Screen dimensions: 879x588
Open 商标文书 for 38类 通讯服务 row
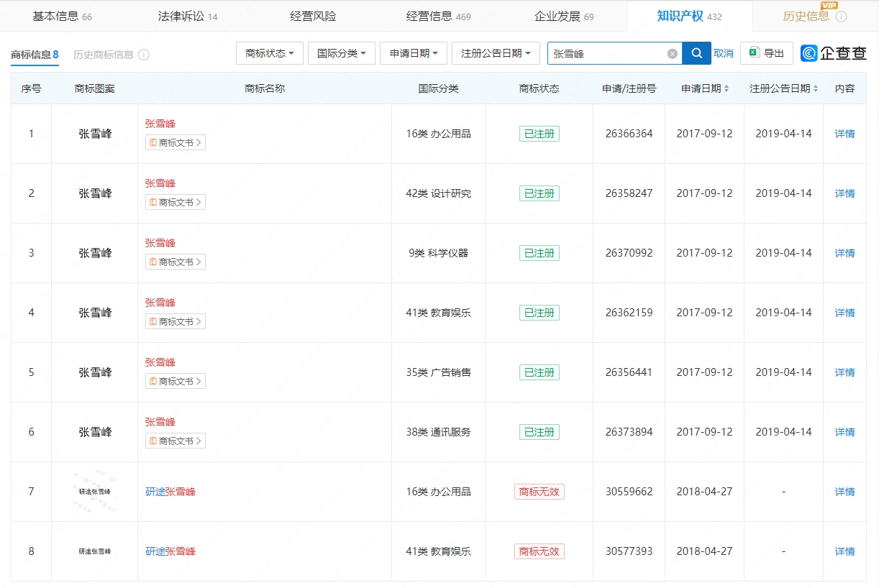(176, 441)
